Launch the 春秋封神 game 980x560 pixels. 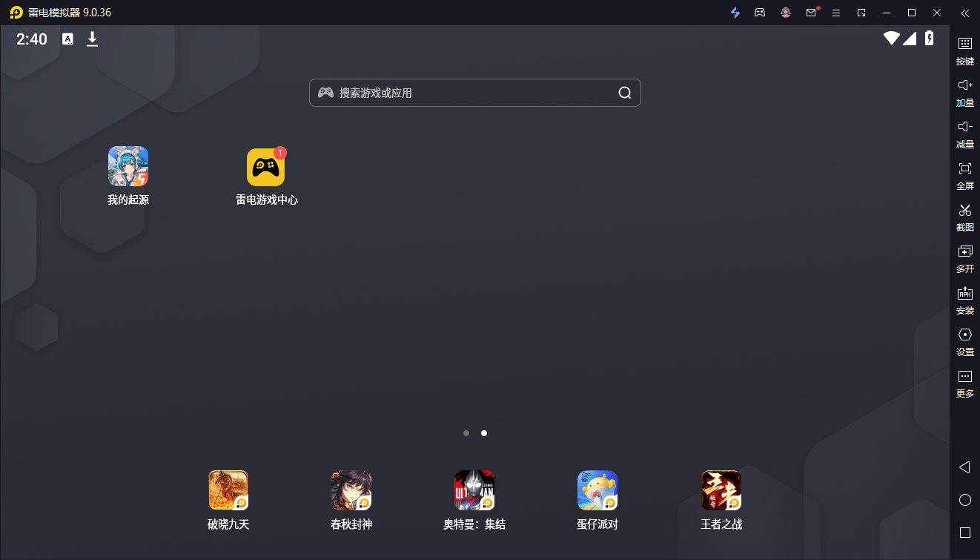coord(351,490)
